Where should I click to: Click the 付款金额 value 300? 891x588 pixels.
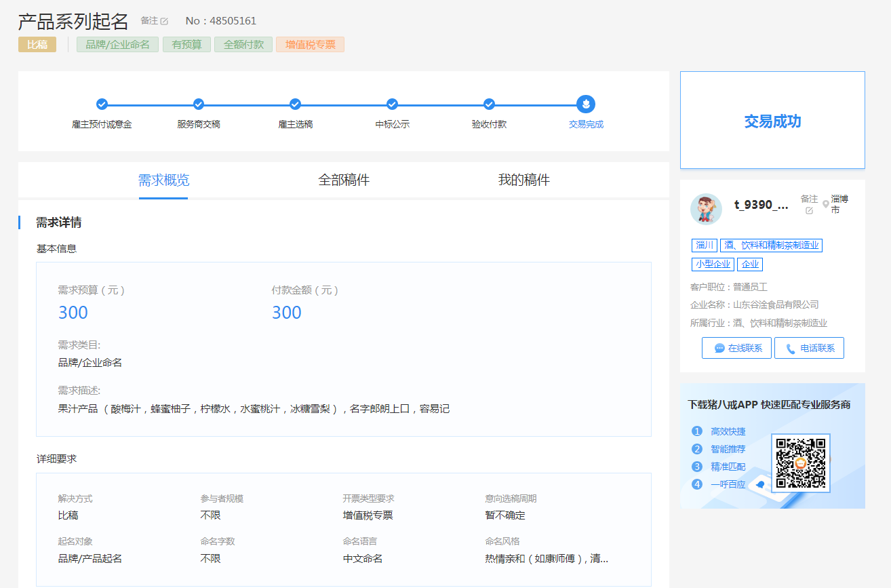tap(287, 313)
